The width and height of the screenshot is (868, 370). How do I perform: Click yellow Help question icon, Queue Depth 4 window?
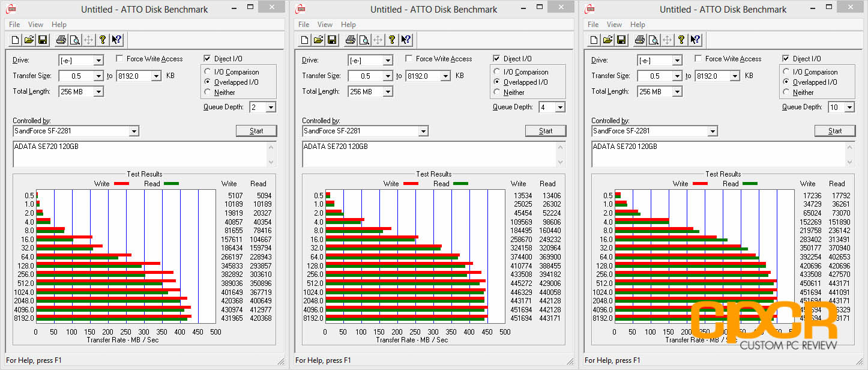392,40
